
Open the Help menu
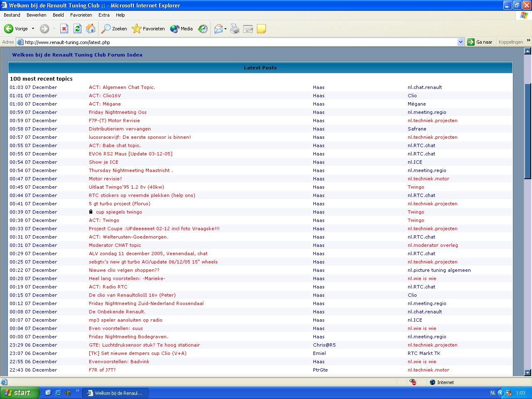click(x=120, y=15)
